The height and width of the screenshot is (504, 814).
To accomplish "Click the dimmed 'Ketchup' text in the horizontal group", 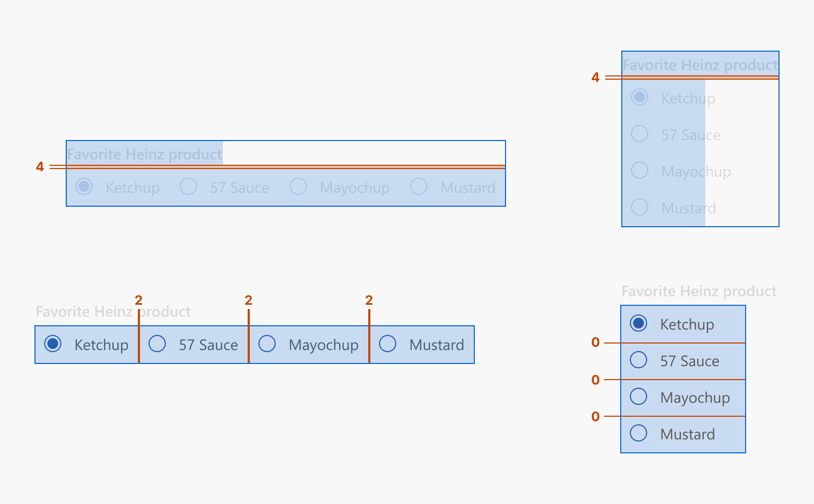I will pyautogui.click(x=132, y=188).
